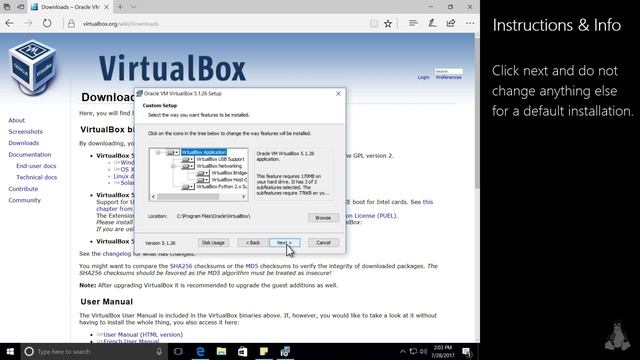Cancel the VirtualBox setup
Viewport: 640px width, 360px height.
point(323,243)
